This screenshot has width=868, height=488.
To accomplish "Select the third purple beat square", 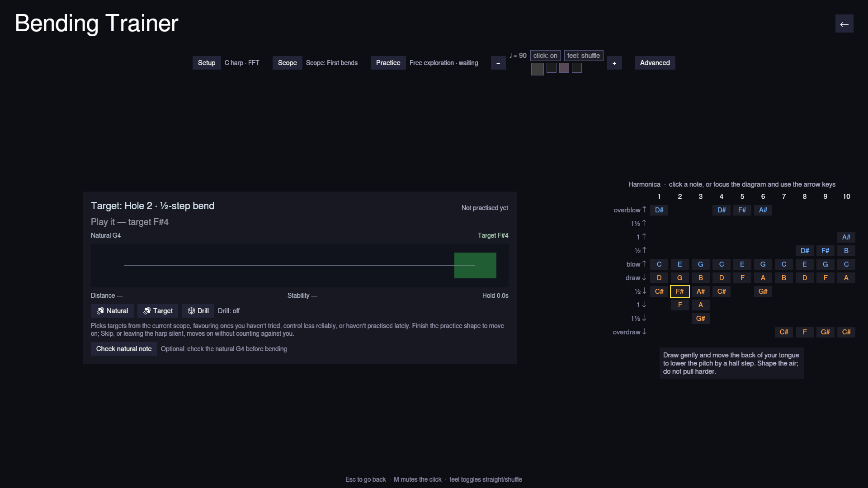I will 564,68.
